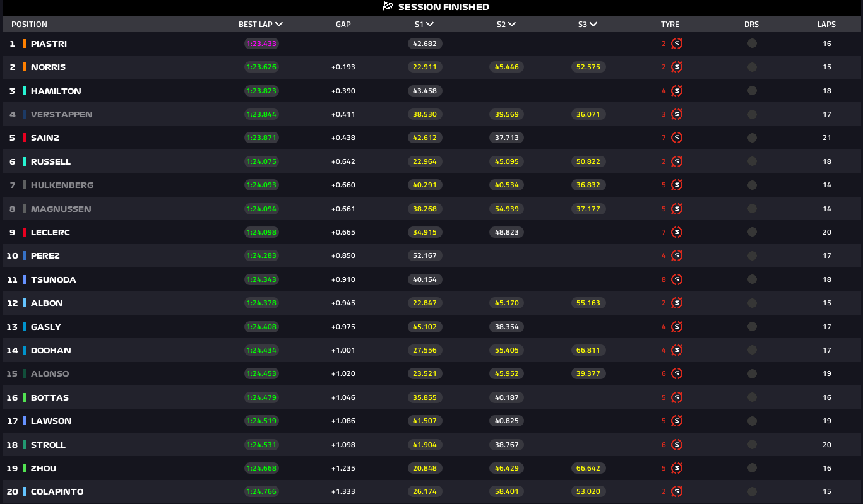Click Tsunoda's tyre age number 8

click(664, 279)
